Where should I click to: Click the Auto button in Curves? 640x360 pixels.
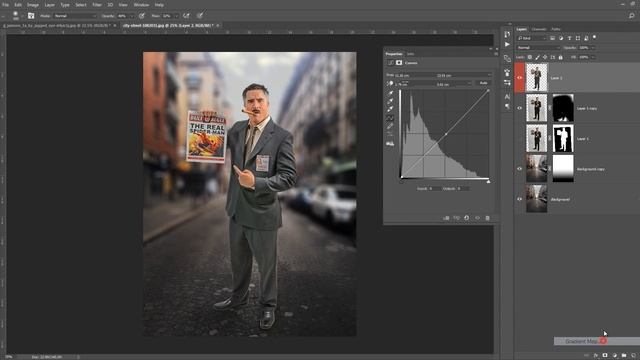483,83
